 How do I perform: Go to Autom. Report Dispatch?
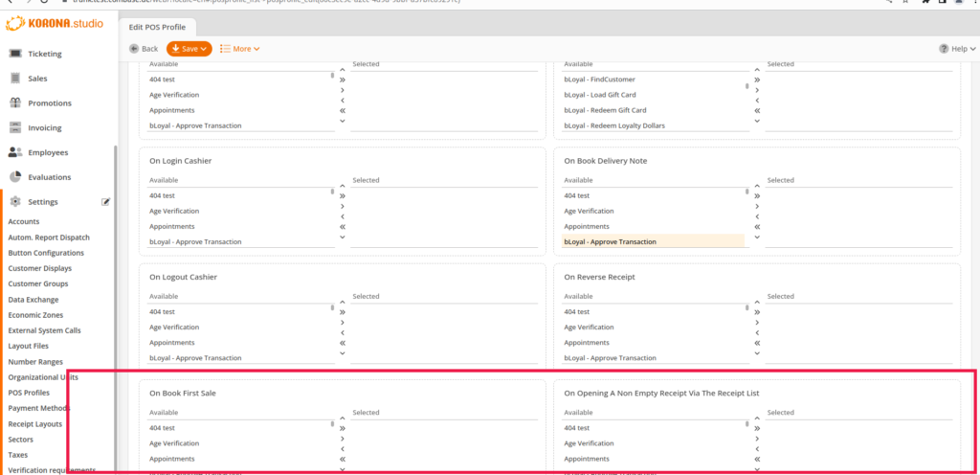pos(49,237)
